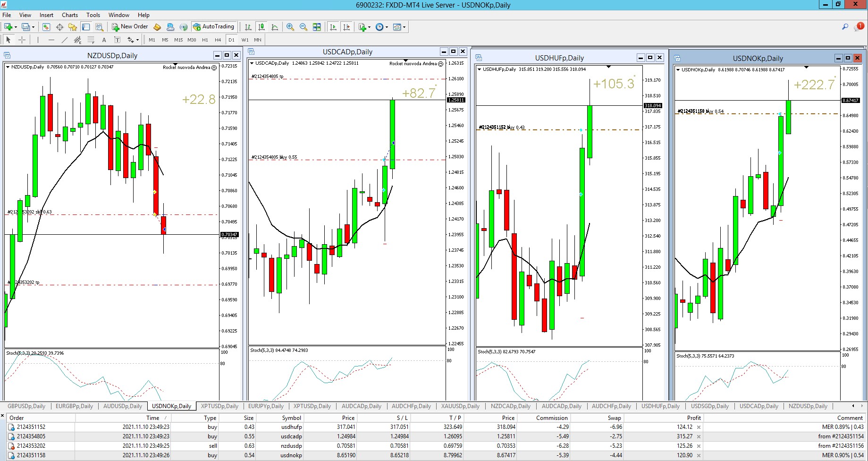Select the W1 timeframe
The width and height of the screenshot is (868, 461).
click(x=245, y=40)
